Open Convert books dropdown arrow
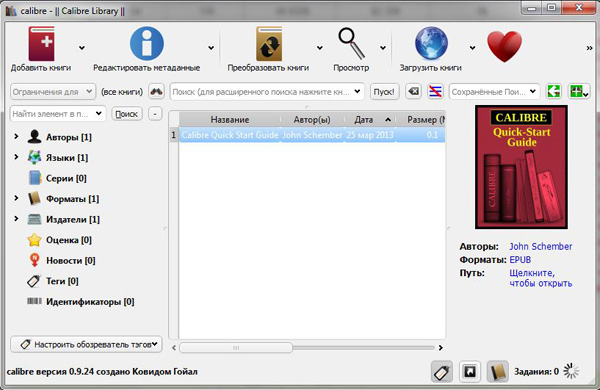The image size is (600, 390). point(320,48)
